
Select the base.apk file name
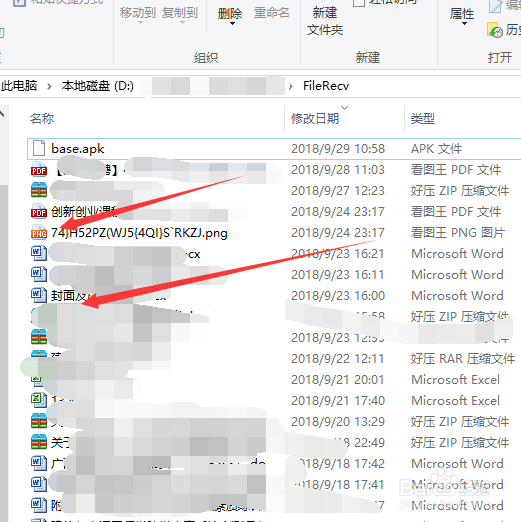pyautogui.click(x=78, y=149)
